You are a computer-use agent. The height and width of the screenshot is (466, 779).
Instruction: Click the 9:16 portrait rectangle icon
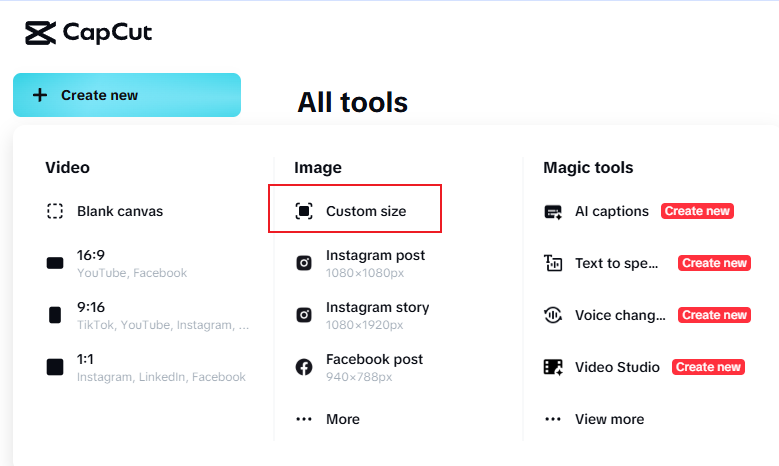pos(55,315)
